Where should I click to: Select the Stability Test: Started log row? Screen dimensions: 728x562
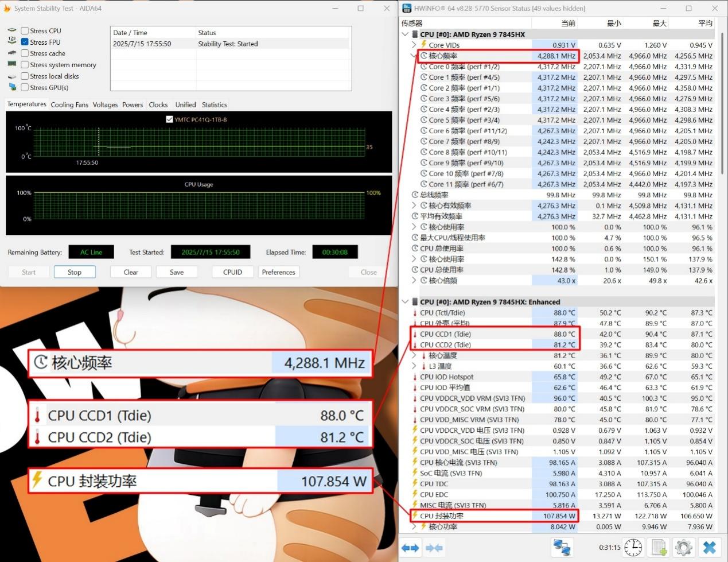(231, 44)
